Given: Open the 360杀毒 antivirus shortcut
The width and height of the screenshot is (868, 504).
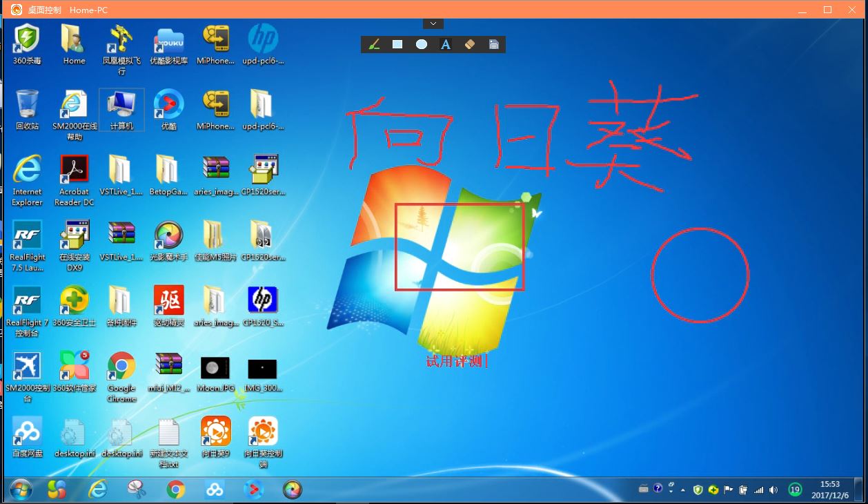Looking at the screenshot, I should click(27, 45).
